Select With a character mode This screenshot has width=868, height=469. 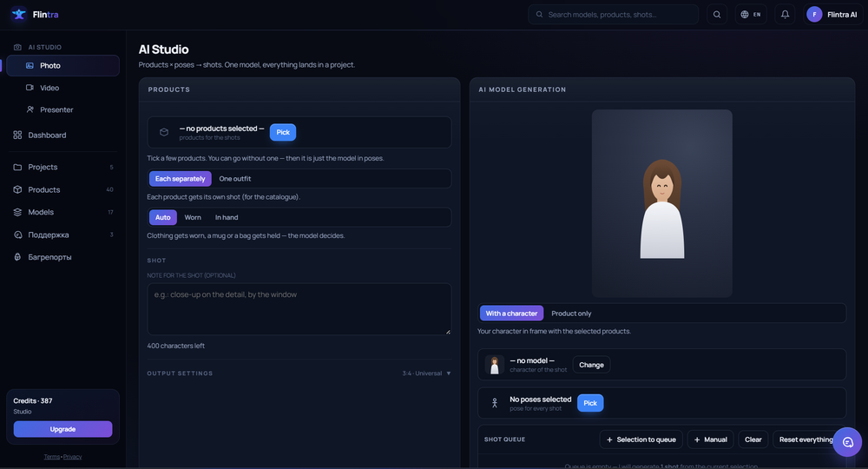(511, 314)
